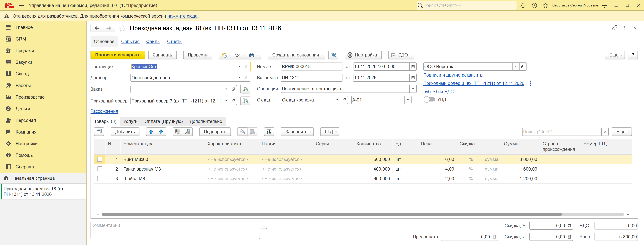Open Подписи и другие реквизиты link
The width and height of the screenshot is (644, 245).
click(x=453, y=75)
